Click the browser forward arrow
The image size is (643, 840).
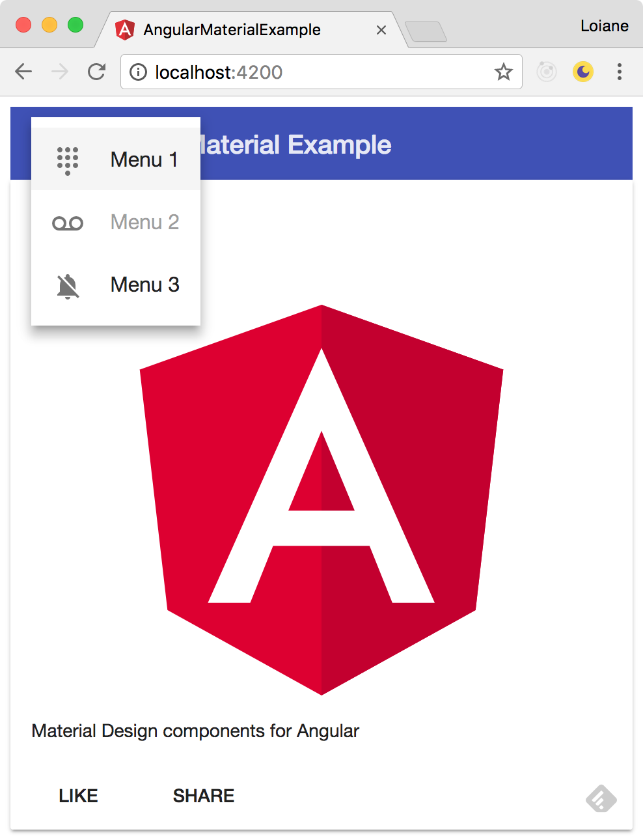pyautogui.click(x=60, y=72)
